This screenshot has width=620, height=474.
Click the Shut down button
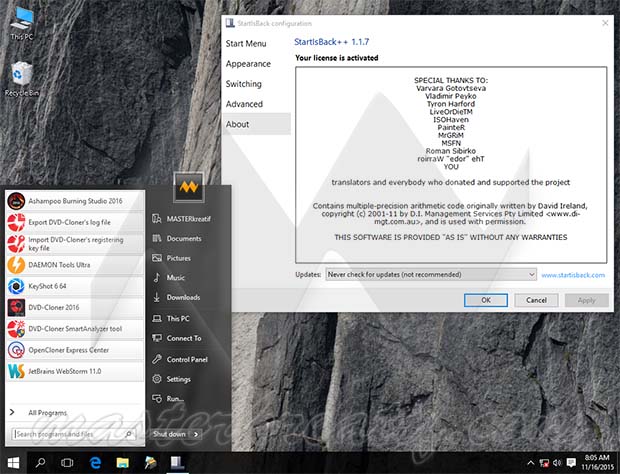click(169, 434)
